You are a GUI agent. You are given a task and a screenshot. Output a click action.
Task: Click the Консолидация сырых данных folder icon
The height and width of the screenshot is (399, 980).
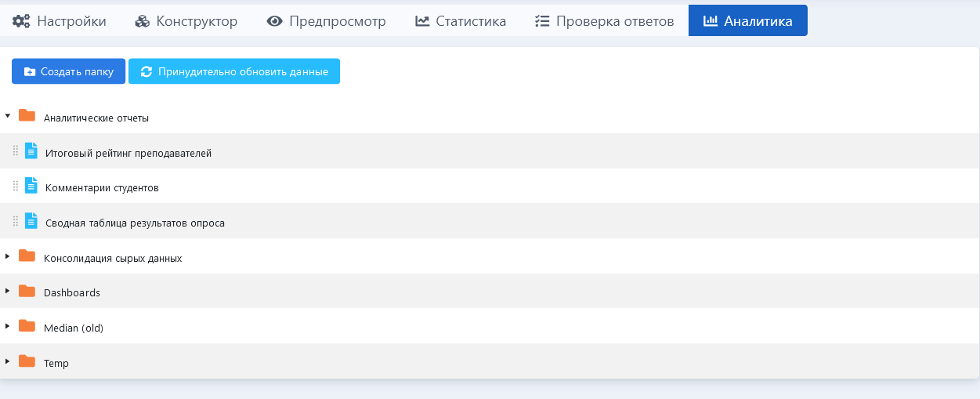click(x=27, y=256)
